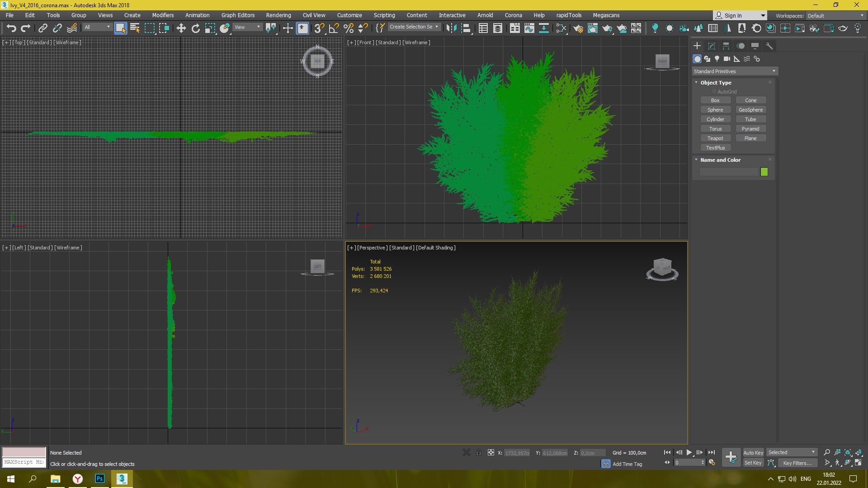Select the Rotate tool
This screenshot has height=488, width=868.
tap(195, 28)
